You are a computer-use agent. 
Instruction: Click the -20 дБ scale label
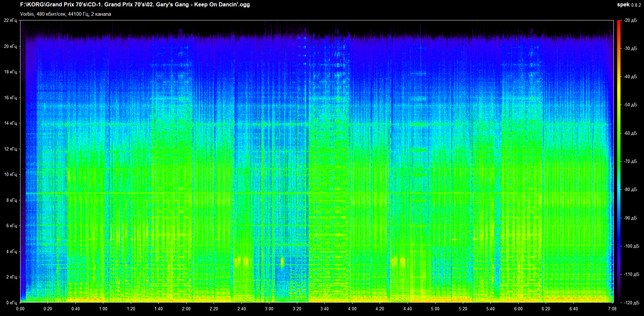tap(630, 20)
